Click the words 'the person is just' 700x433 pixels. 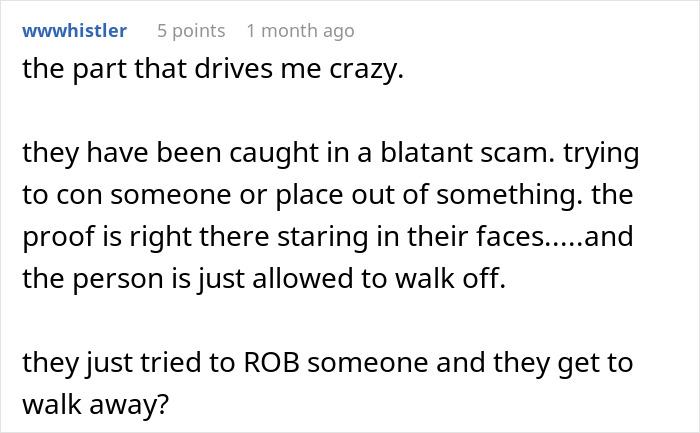click(133, 279)
